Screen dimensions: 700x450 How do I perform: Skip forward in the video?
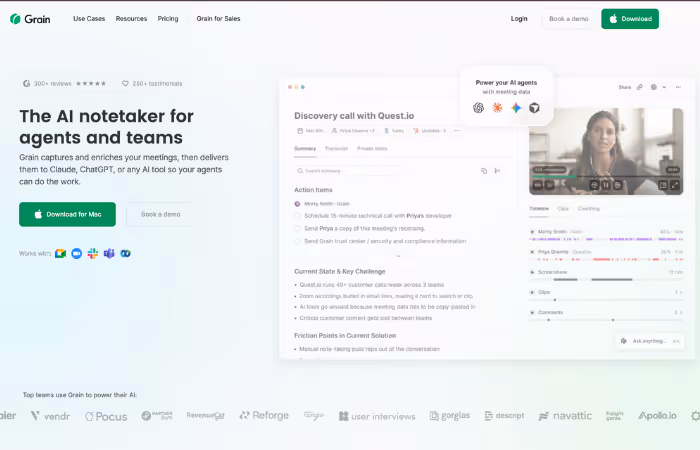coord(618,185)
